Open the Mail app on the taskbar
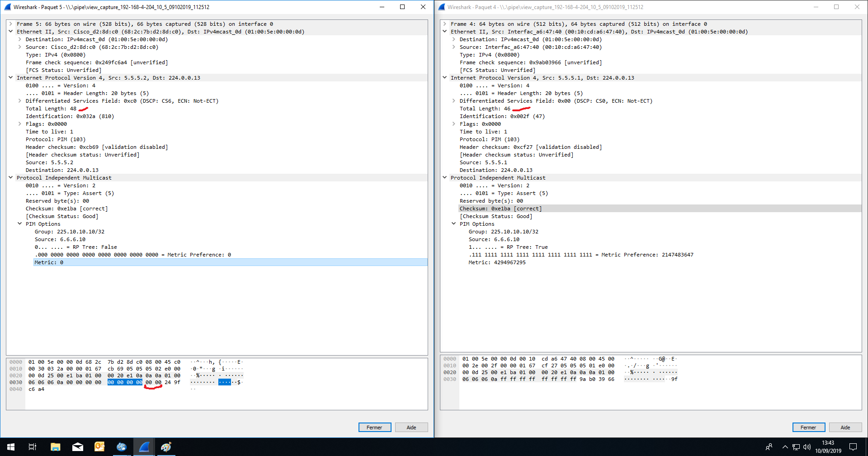 [77, 447]
